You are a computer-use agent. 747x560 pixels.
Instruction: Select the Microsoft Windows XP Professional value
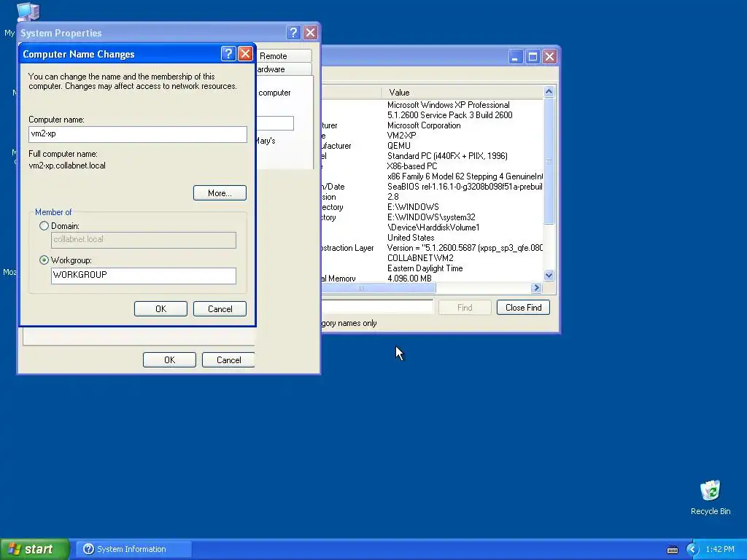point(449,105)
